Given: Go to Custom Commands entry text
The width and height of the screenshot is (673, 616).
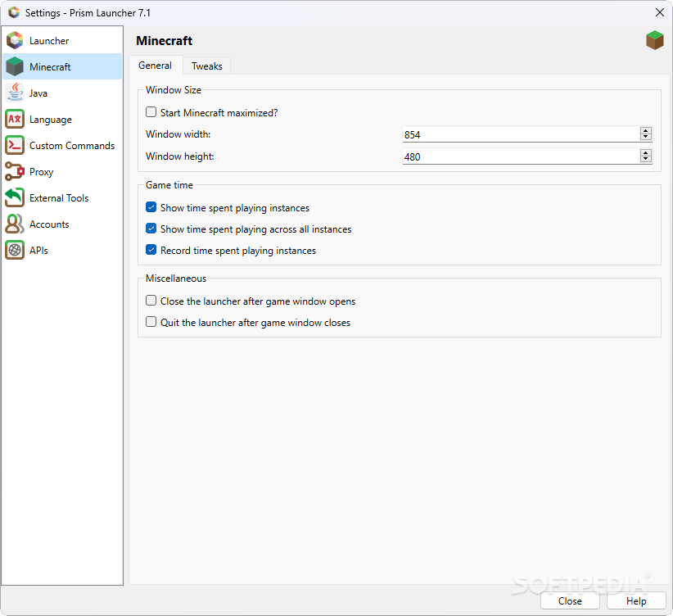Looking at the screenshot, I should [x=72, y=146].
